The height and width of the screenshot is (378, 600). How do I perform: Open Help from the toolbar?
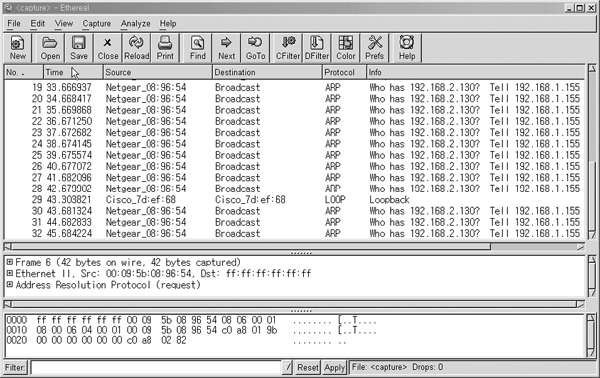[407, 47]
